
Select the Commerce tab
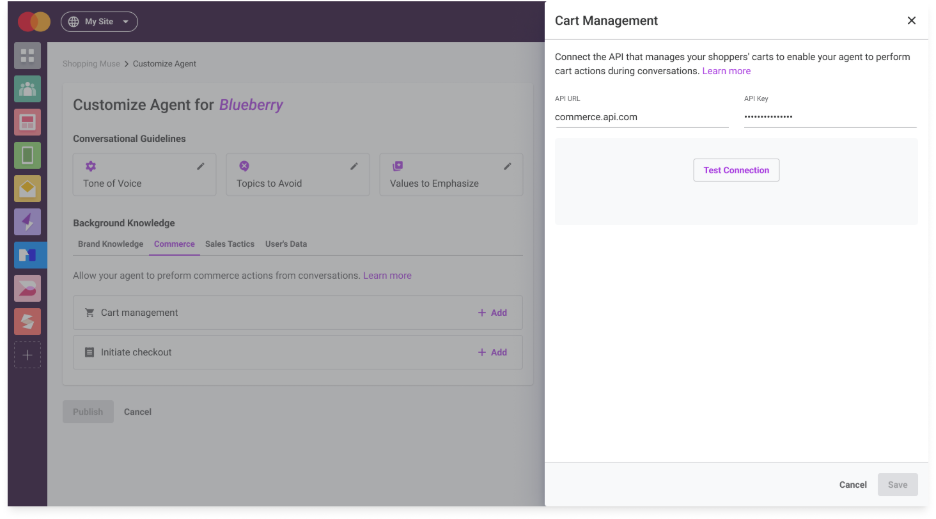click(174, 244)
